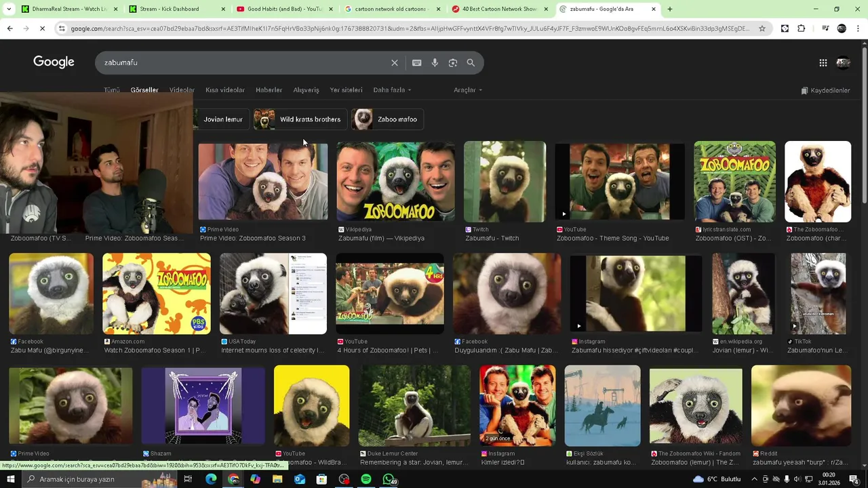
Task: Clear the zabumafu search text with the X
Action: [395, 62]
